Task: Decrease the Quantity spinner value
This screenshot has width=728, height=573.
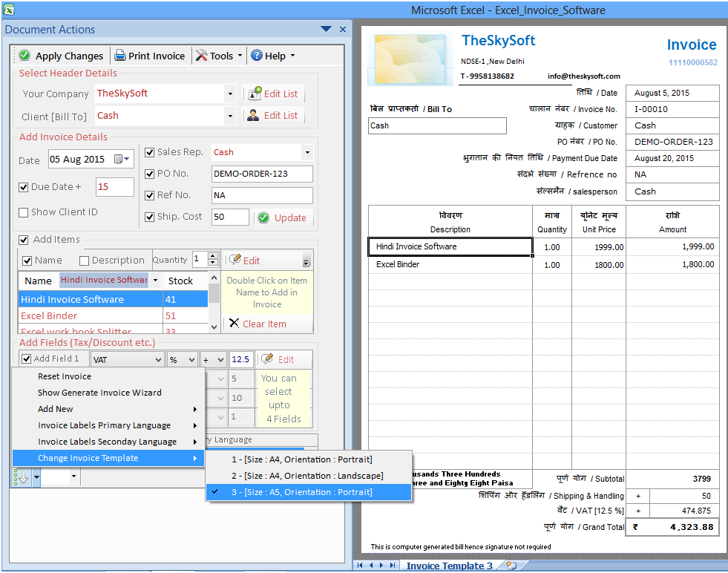Action: [x=213, y=262]
